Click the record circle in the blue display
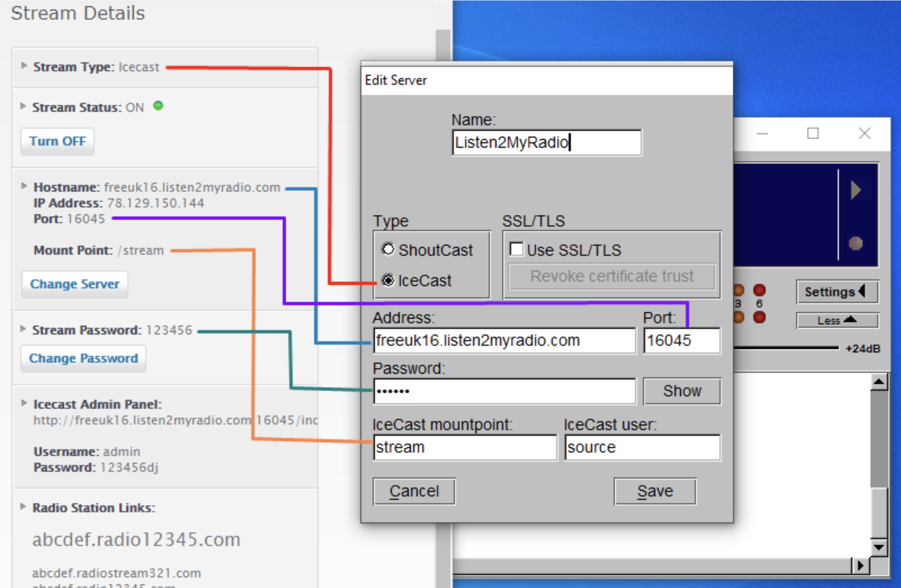The height and width of the screenshot is (588, 901). point(855,243)
